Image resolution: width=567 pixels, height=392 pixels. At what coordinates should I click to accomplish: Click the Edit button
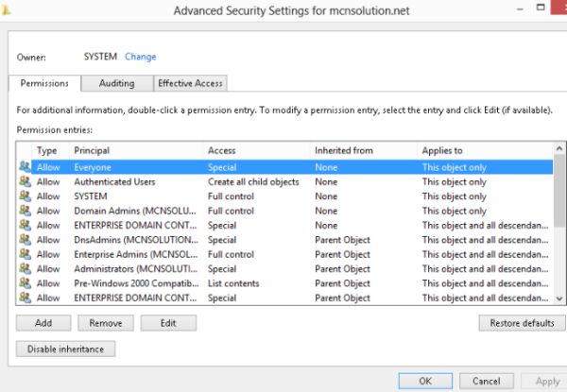(168, 323)
